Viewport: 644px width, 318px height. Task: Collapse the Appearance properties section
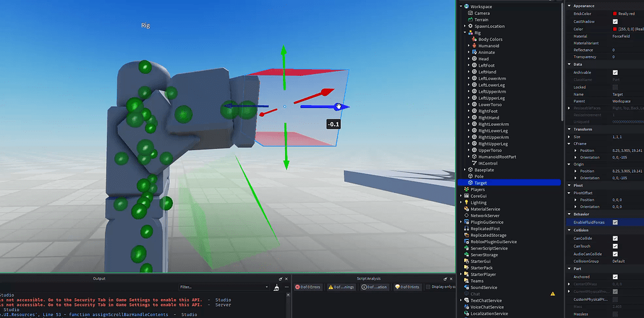tap(569, 6)
